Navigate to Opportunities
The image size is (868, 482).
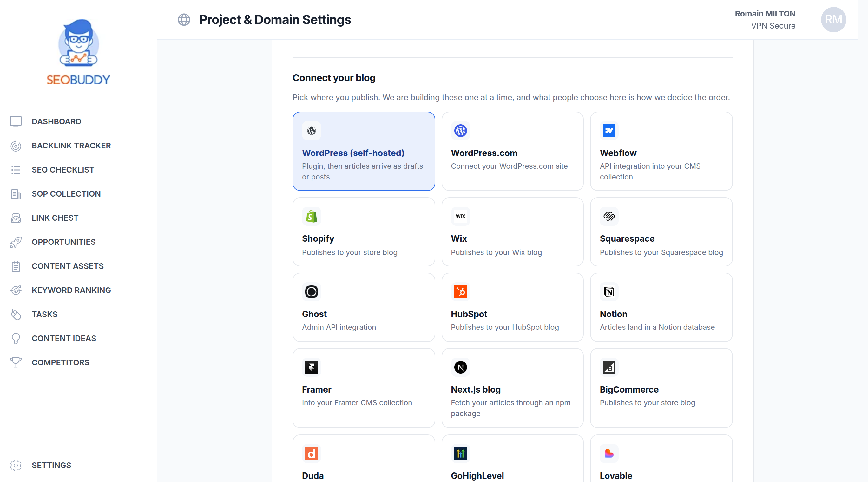pos(64,242)
